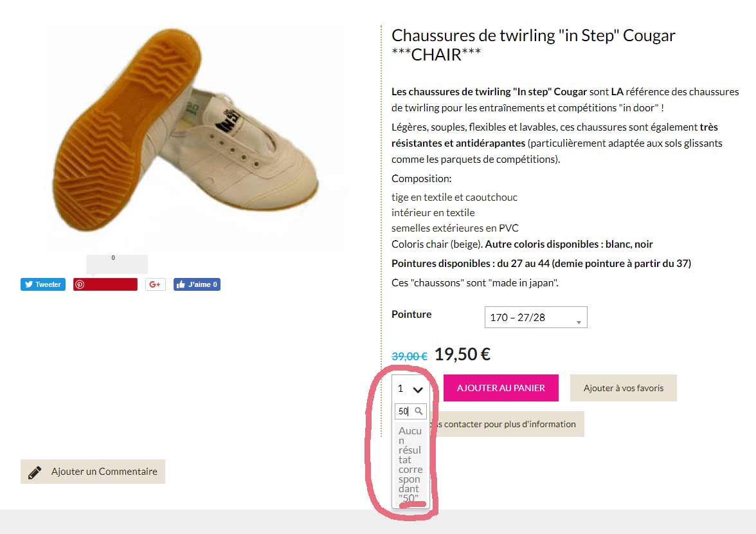The height and width of the screenshot is (534, 756).
Task: Share the product via Google+ icon
Action: tap(155, 284)
